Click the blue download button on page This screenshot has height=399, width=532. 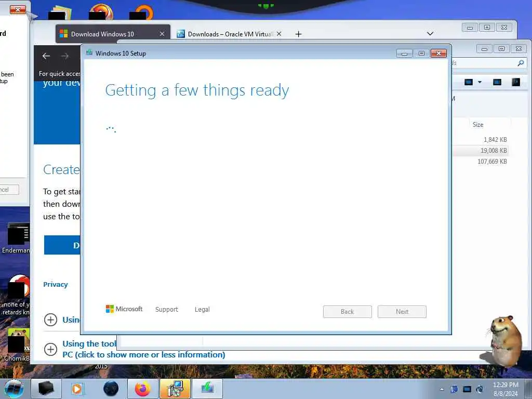tap(62, 245)
